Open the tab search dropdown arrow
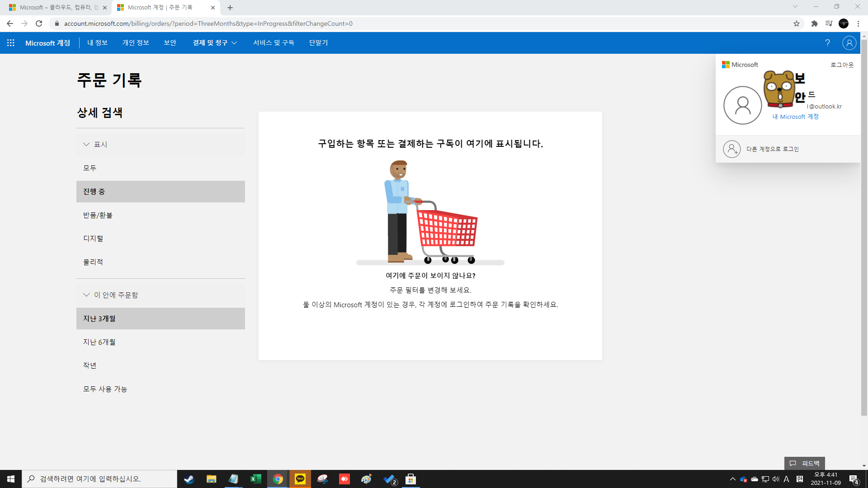Viewport: 868px width, 488px height. tap(795, 7)
